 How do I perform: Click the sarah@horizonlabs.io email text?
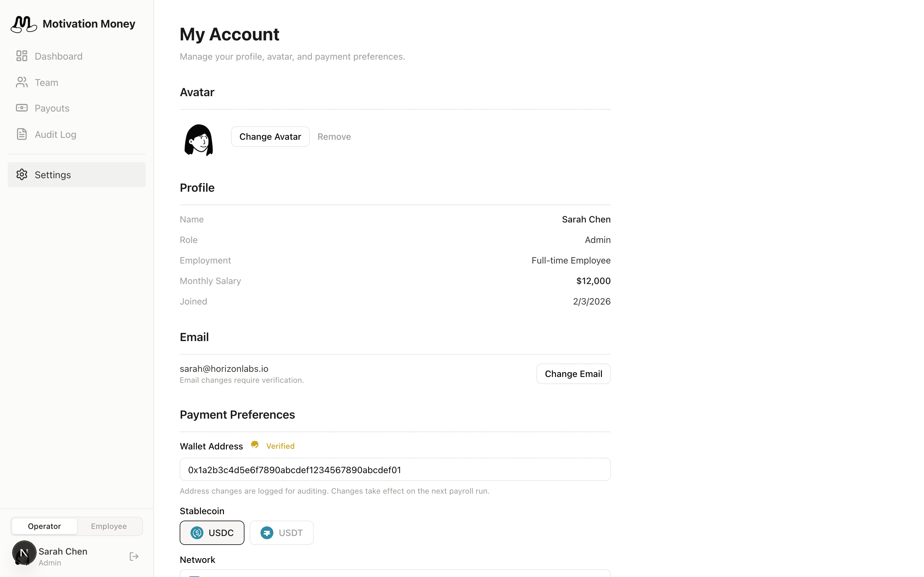[x=224, y=369]
